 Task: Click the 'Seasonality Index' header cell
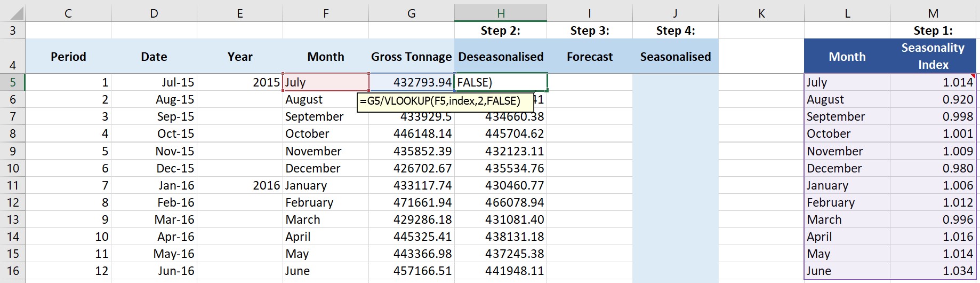point(933,56)
